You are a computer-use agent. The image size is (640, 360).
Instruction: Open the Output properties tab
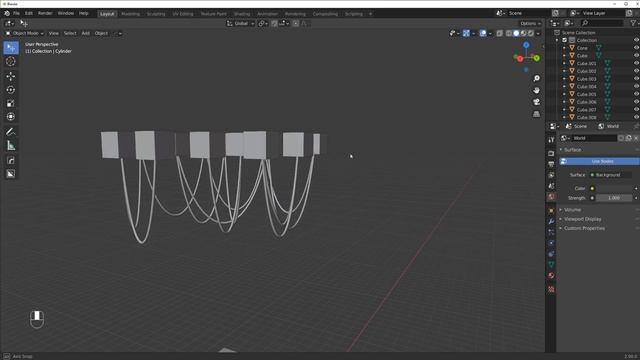click(551, 164)
